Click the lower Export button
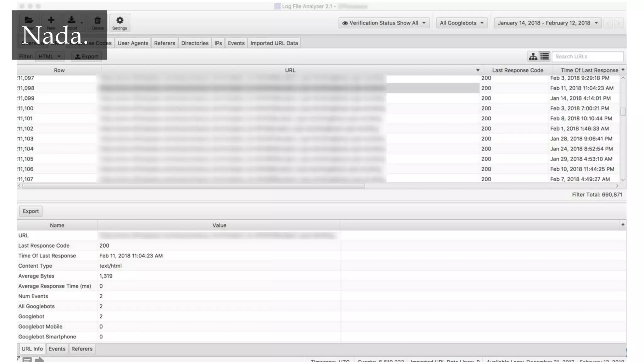Image resolution: width=644 pixels, height=362 pixels. pos(31,211)
